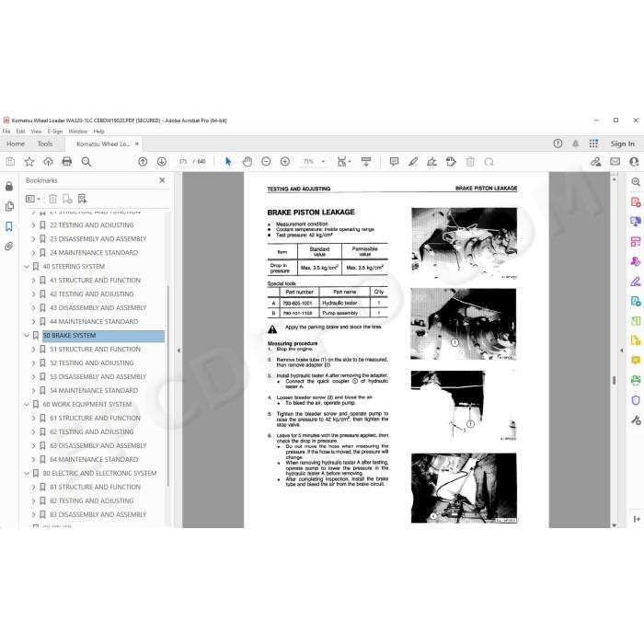Screen dimensions: 644x644
Task: Select 62 TESTING AND ADJUSTING bookmark
Action: [x=92, y=432]
